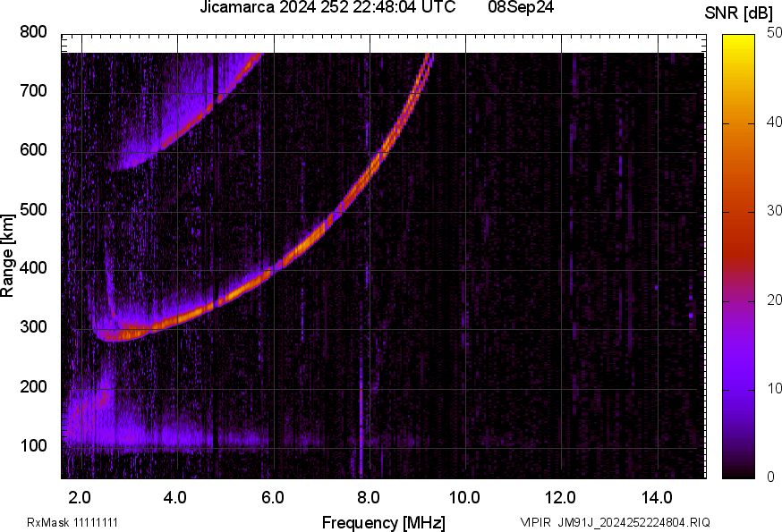Click the frequency tick label '8.0'
The width and height of the screenshot is (782, 532).
(x=368, y=498)
